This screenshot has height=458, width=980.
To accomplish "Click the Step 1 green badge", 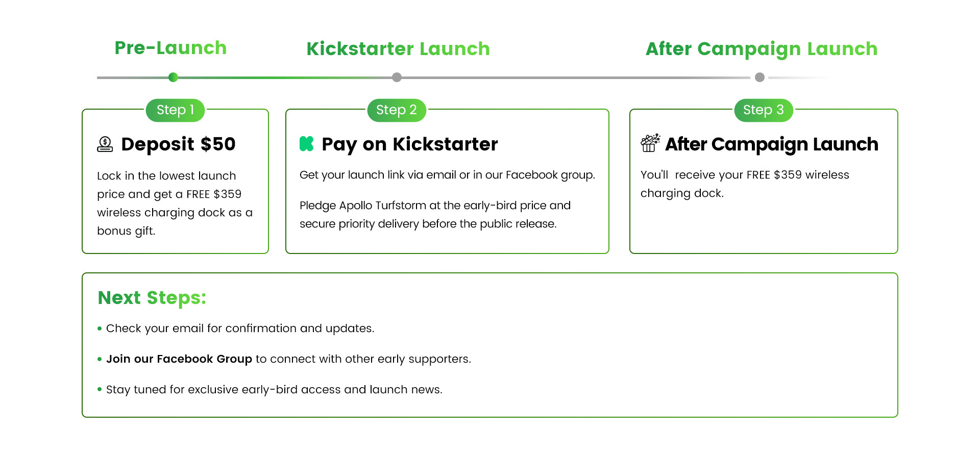I will (175, 110).
